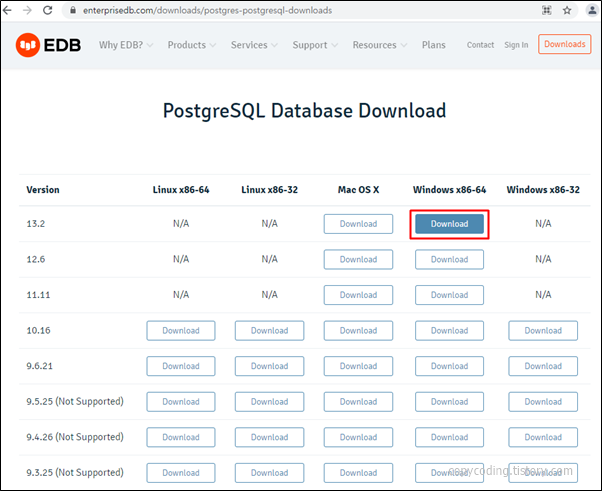
Task: Download version 9.6.21 for Linux x86-64
Action: click(181, 366)
